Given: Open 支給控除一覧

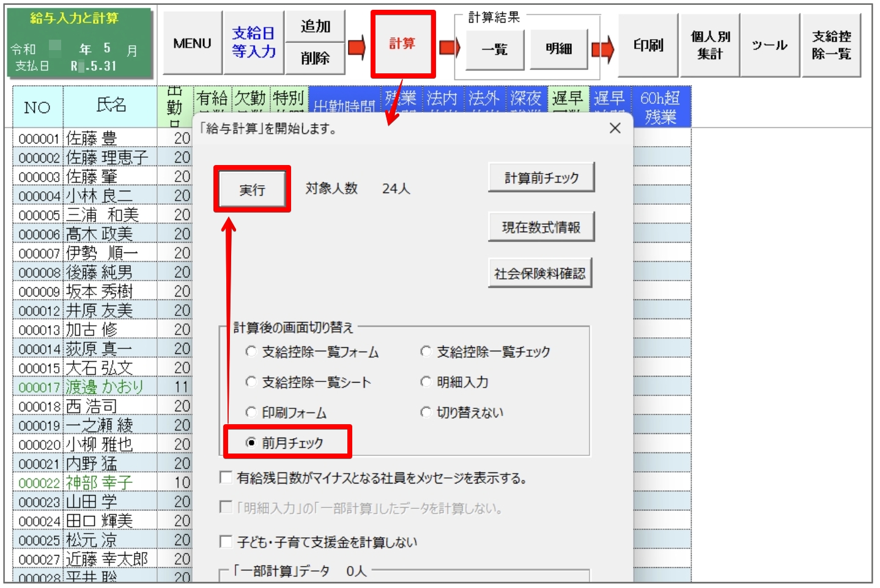Looking at the screenshot, I should [831, 45].
